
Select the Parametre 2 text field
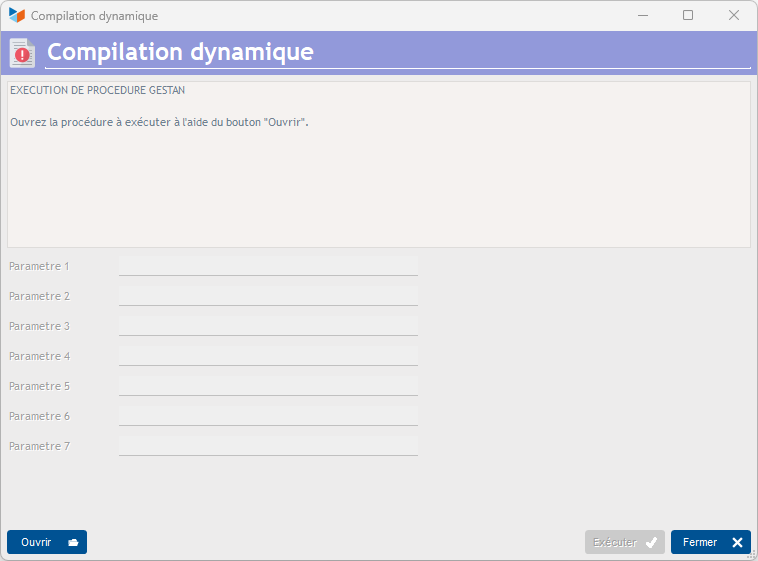(268, 296)
